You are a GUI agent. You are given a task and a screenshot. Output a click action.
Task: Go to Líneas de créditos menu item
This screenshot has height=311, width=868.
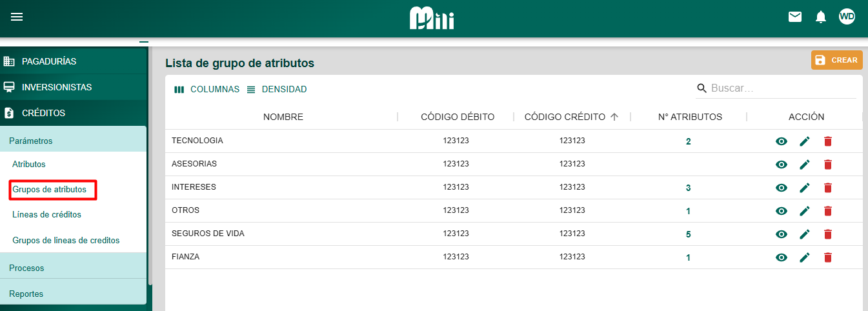46,214
